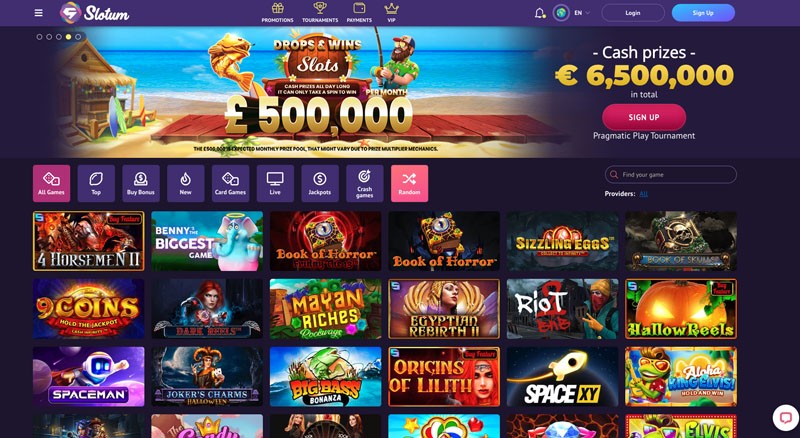
Task: Click the pink SIGN UP banner button
Action: 644,117
